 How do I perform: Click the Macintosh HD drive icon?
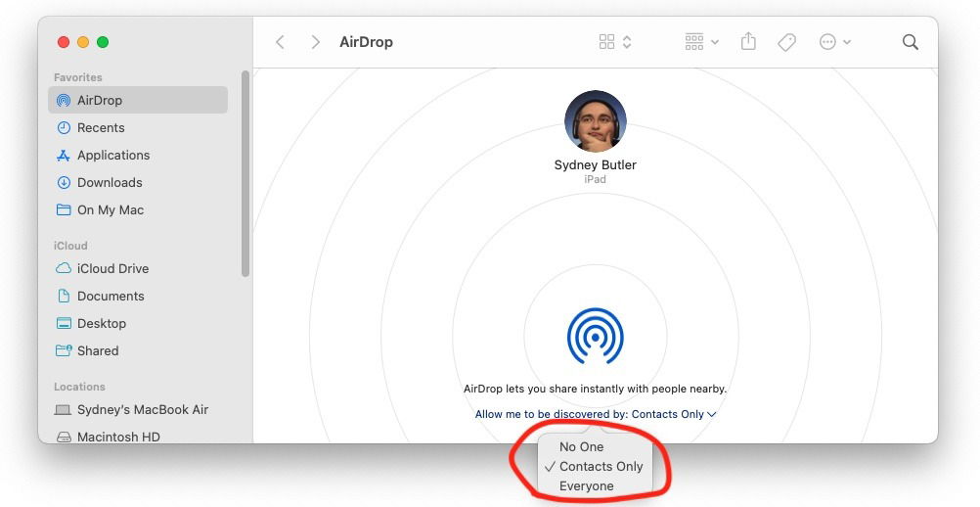pyautogui.click(x=64, y=437)
